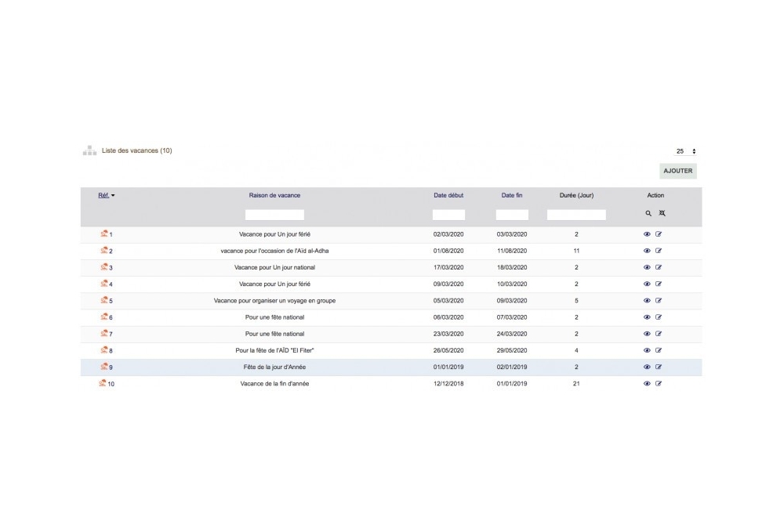
Task: Edit vacation "Fête de la jour d'Année" via pencil icon
Action: click(x=659, y=367)
